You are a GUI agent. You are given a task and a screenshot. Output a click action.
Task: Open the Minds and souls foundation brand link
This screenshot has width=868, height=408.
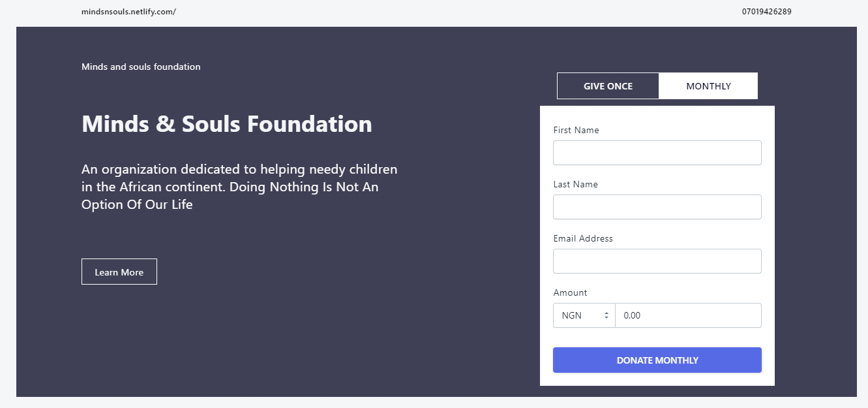141,67
